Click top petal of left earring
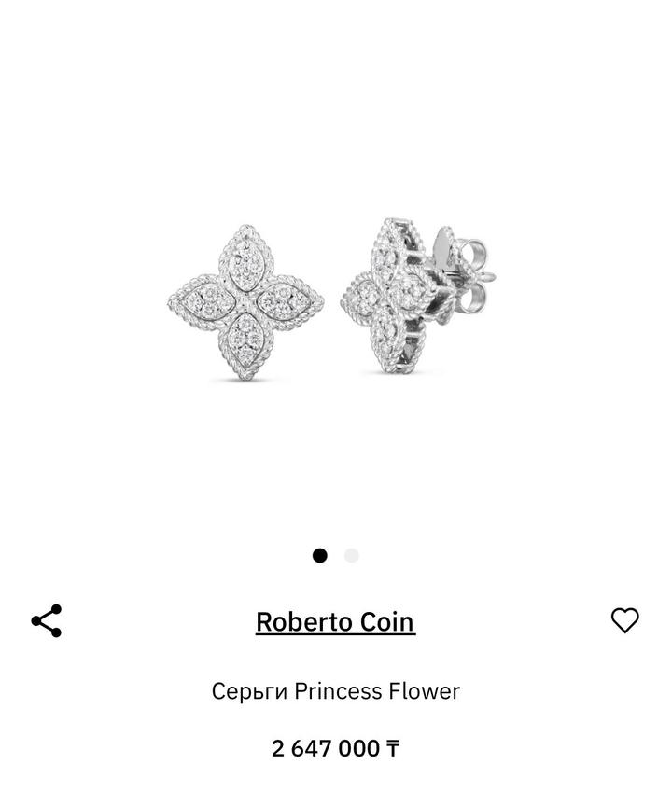672x792 pixels. [246, 259]
